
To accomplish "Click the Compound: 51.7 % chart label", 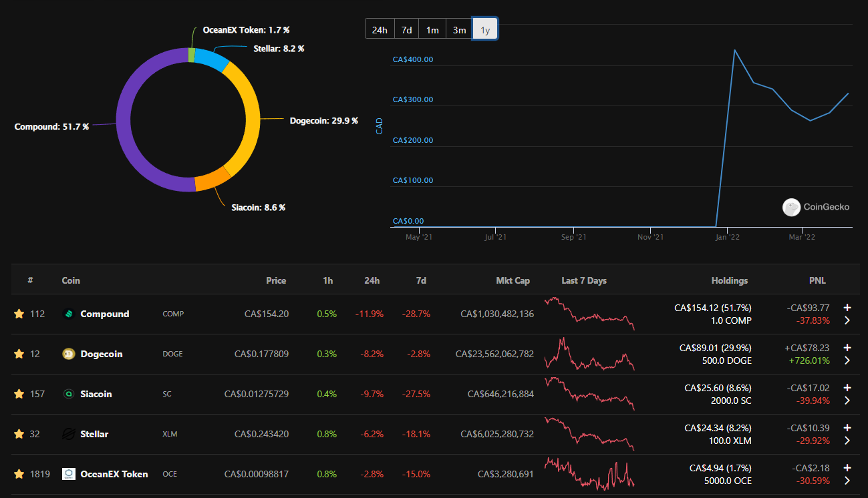I will 51,127.
